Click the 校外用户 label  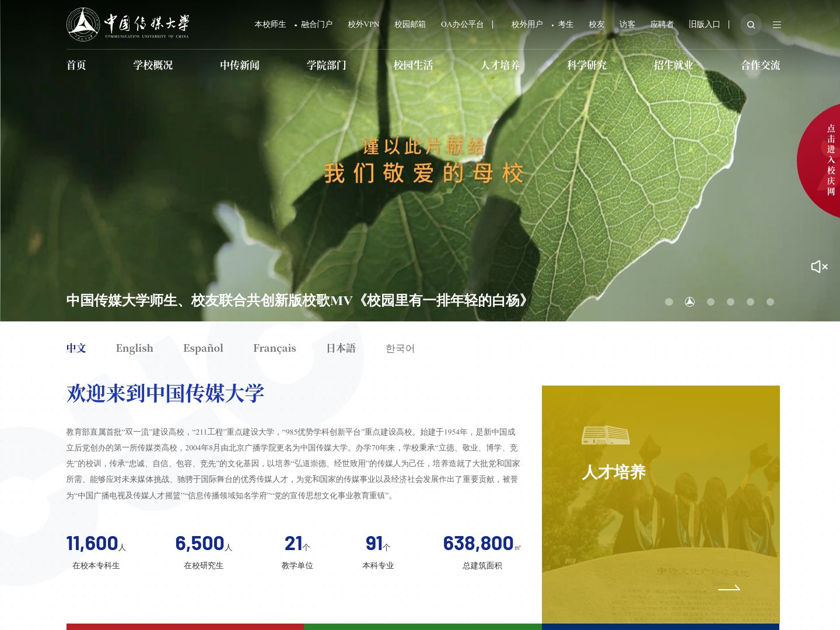click(527, 24)
